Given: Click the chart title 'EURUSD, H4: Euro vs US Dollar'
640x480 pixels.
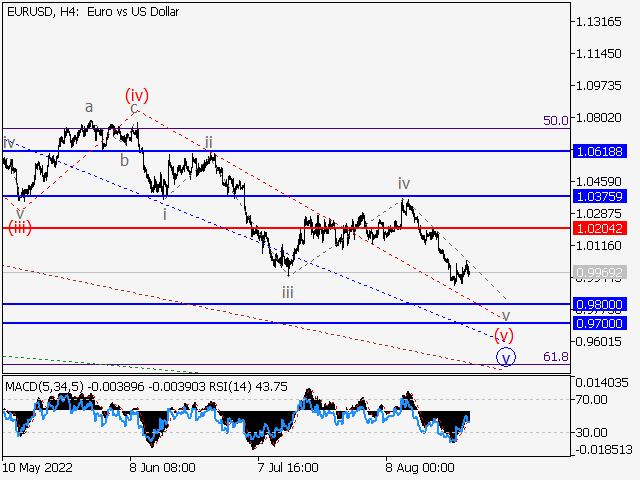Looking at the screenshot, I should [x=93, y=12].
